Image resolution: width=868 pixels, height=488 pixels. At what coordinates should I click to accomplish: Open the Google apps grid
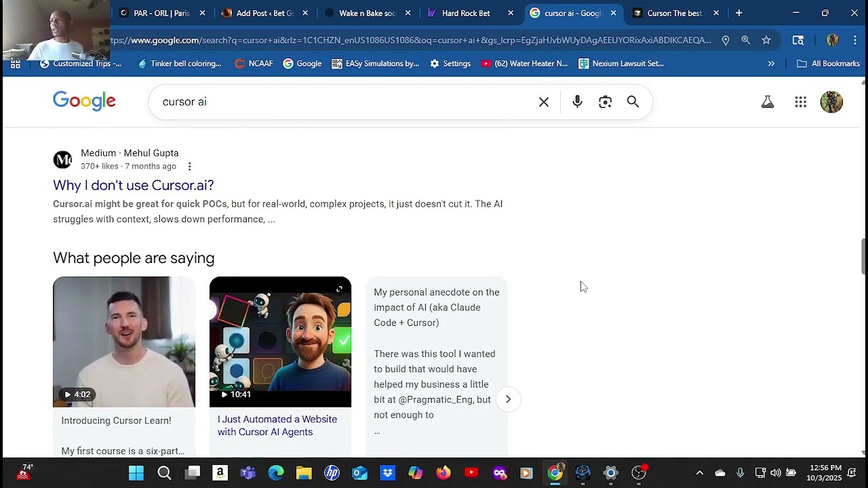tap(801, 102)
